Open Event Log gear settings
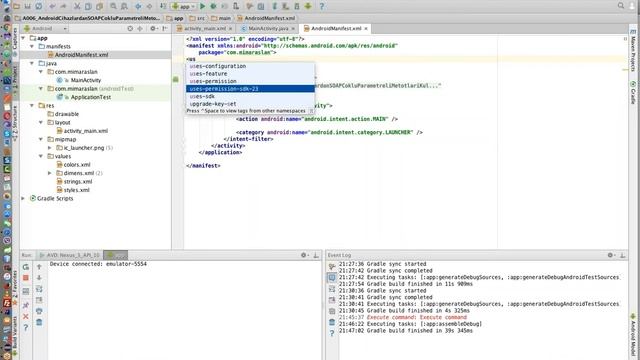This screenshot has width=640, height=360. click(x=610, y=255)
